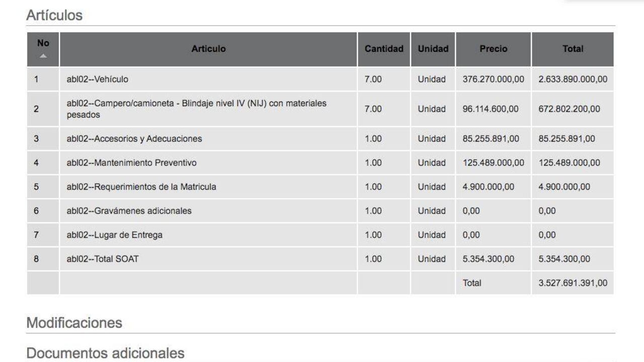Select the Total SOAT row
The width and height of the screenshot is (644, 362).
point(320,259)
